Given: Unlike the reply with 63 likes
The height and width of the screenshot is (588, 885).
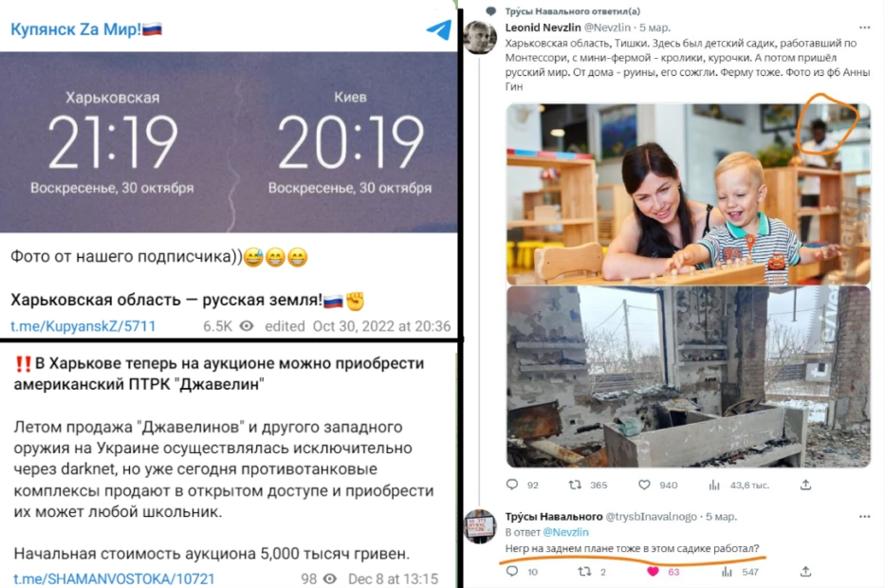Looking at the screenshot, I should click(653, 572).
